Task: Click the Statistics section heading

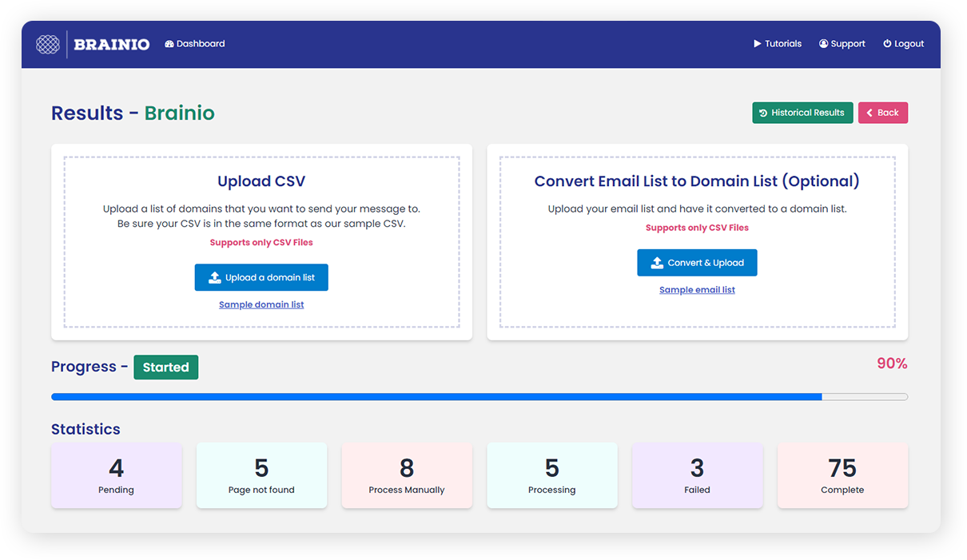Action: [x=86, y=429]
